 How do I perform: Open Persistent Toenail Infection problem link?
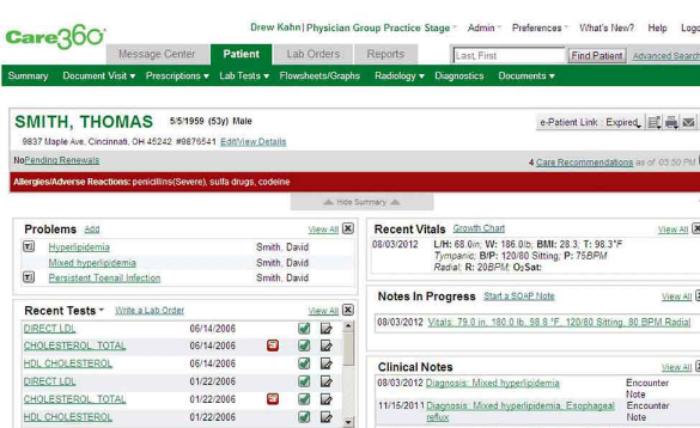(104, 278)
